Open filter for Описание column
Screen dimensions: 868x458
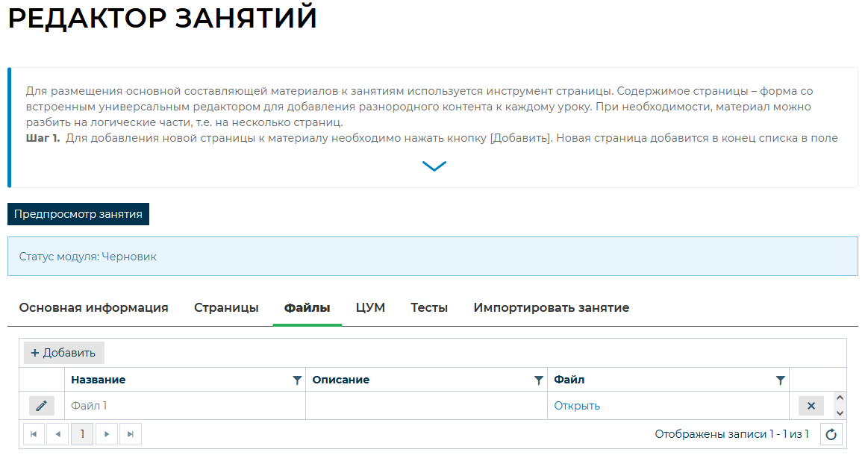point(538,380)
